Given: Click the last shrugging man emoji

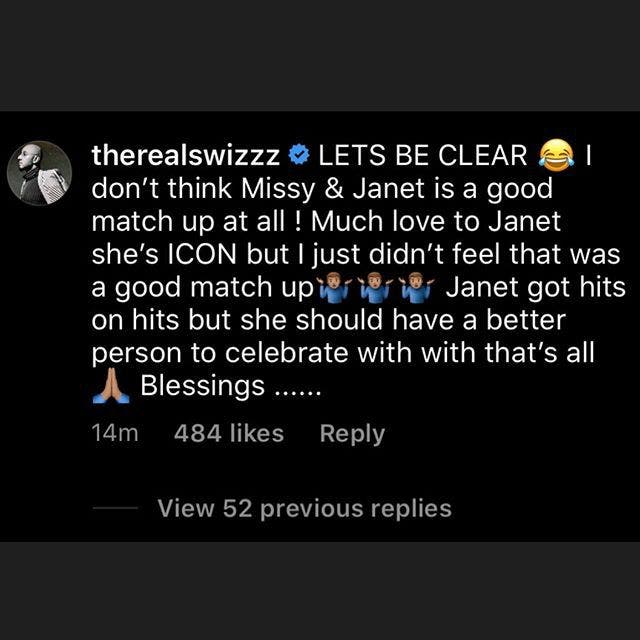Looking at the screenshot, I should (416, 287).
